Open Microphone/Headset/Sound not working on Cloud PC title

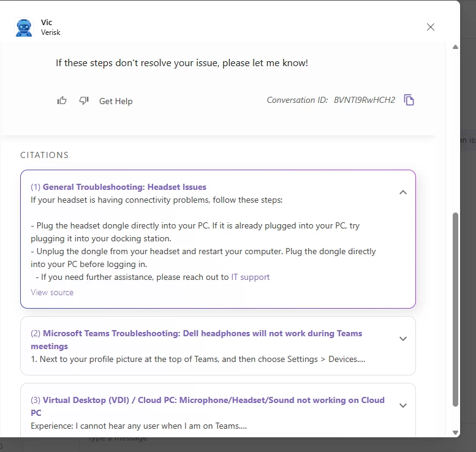point(208,407)
